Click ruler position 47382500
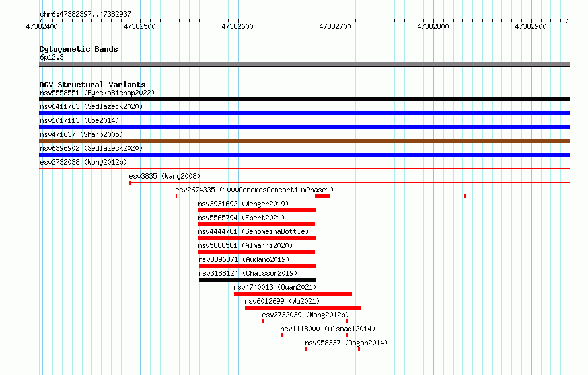 coord(139,26)
